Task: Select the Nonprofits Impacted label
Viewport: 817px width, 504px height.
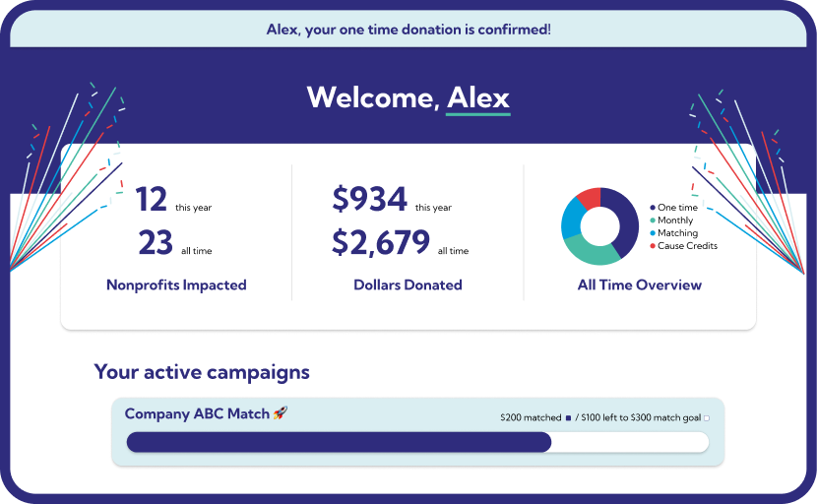Action: (176, 285)
